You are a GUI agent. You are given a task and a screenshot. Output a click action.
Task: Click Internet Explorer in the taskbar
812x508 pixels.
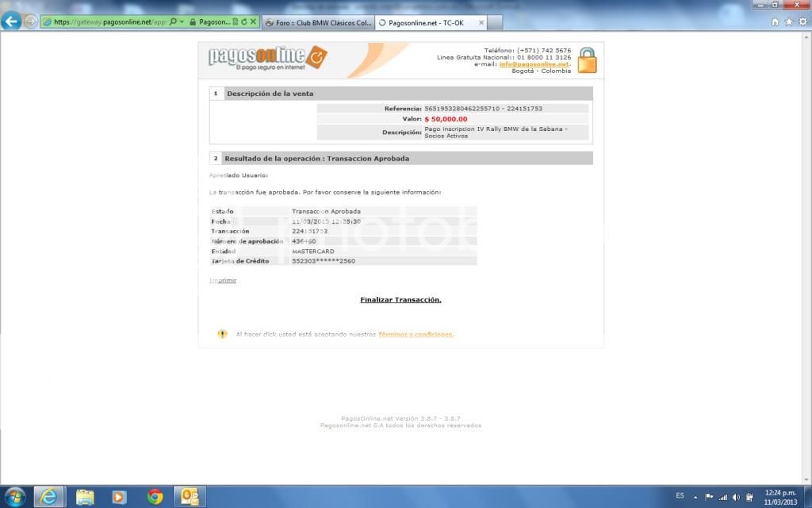(x=49, y=497)
